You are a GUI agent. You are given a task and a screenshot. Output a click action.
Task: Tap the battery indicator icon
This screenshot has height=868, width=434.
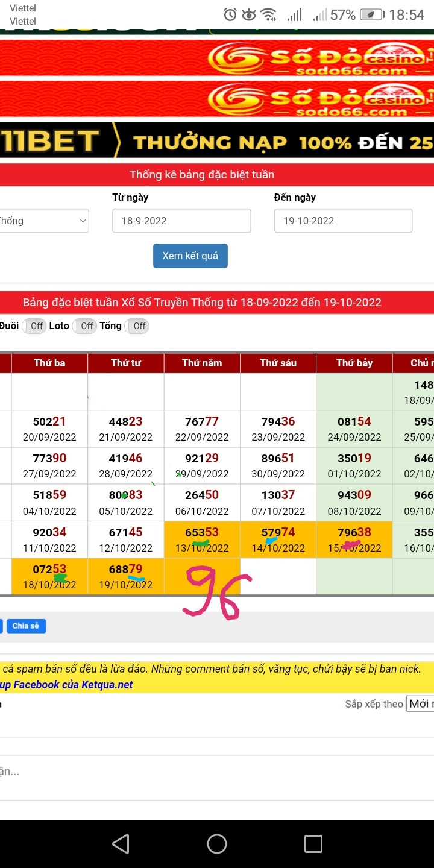click(x=371, y=15)
